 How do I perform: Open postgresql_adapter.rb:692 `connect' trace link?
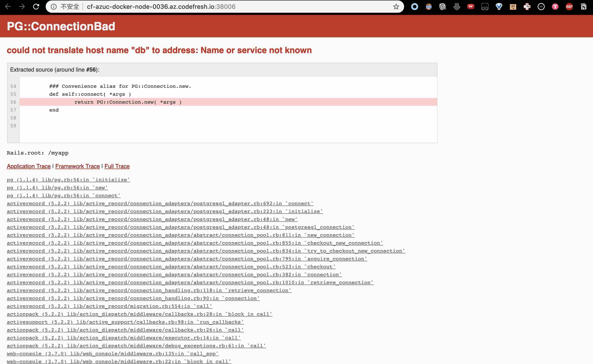coord(160,204)
